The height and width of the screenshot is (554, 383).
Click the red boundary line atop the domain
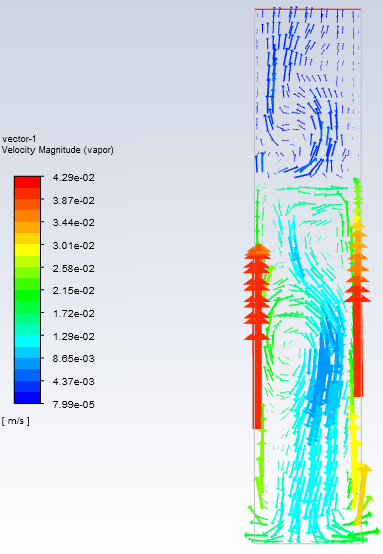coord(308,9)
